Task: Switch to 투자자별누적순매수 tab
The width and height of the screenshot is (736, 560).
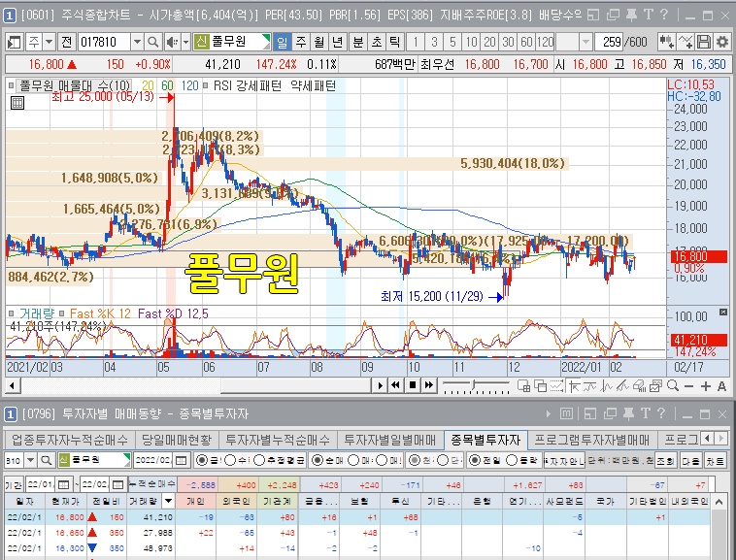Action: 278,440
